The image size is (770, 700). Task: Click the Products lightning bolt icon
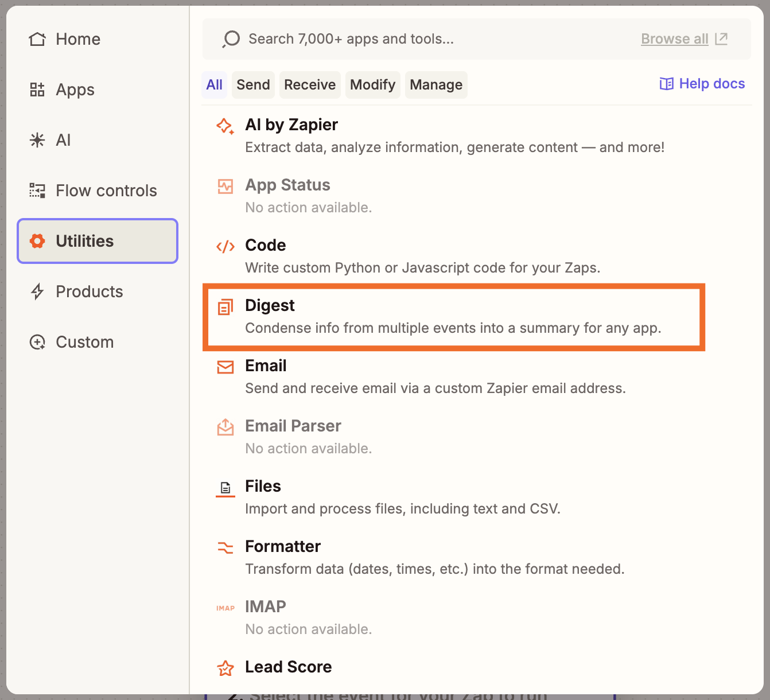click(x=37, y=291)
